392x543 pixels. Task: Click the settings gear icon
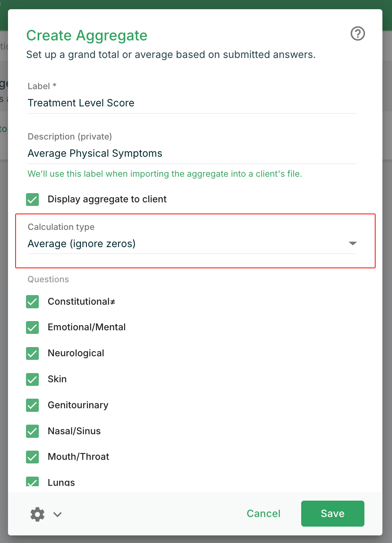(x=38, y=514)
